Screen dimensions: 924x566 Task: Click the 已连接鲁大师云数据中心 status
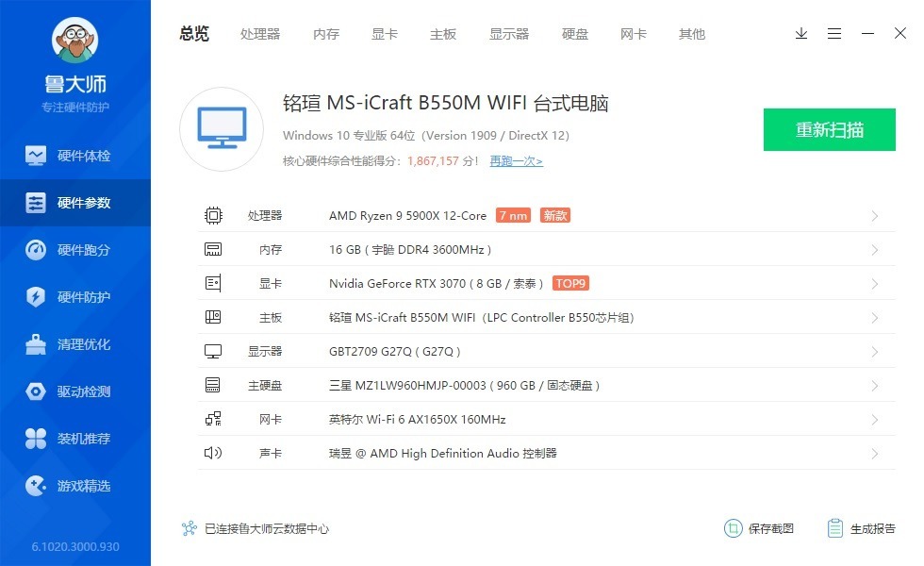coord(256,529)
